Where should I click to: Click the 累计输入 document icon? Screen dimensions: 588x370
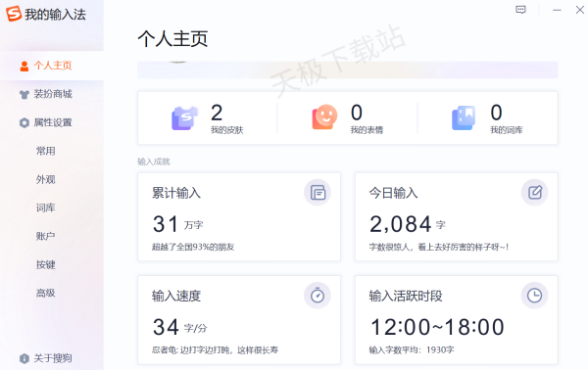[318, 193]
